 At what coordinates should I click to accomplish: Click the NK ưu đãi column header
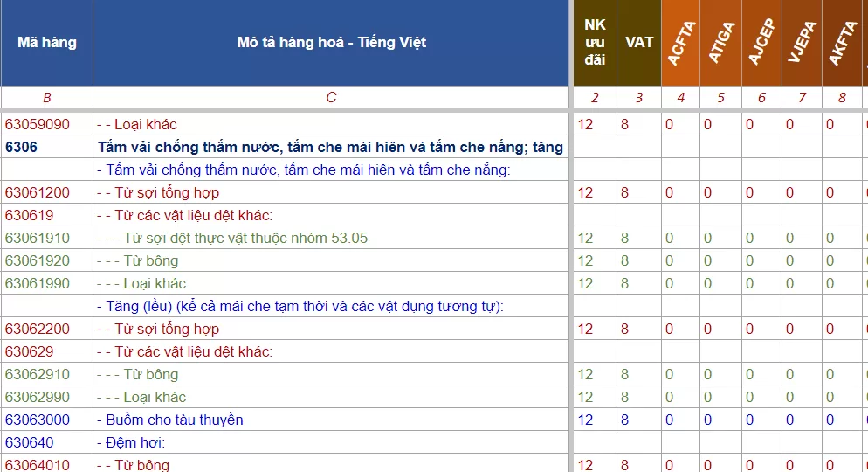point(595,43)
